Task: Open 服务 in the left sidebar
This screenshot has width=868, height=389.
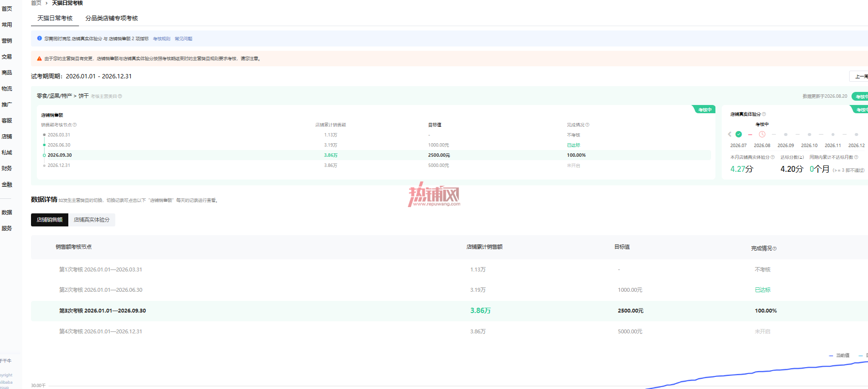Action: click(x=7, y=228)
